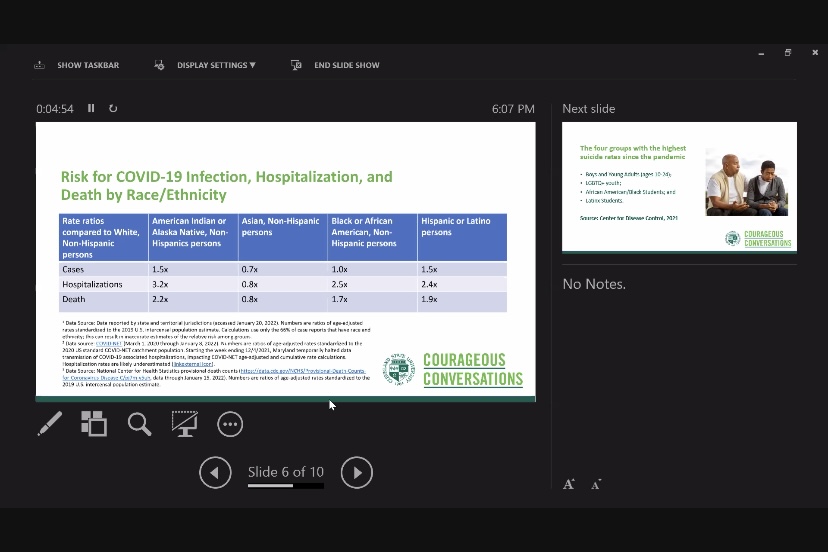Viewport: 828px width, 552px height.
Task: Click the Slide 6 of 10 indicator
Action: tap(286, 472)
